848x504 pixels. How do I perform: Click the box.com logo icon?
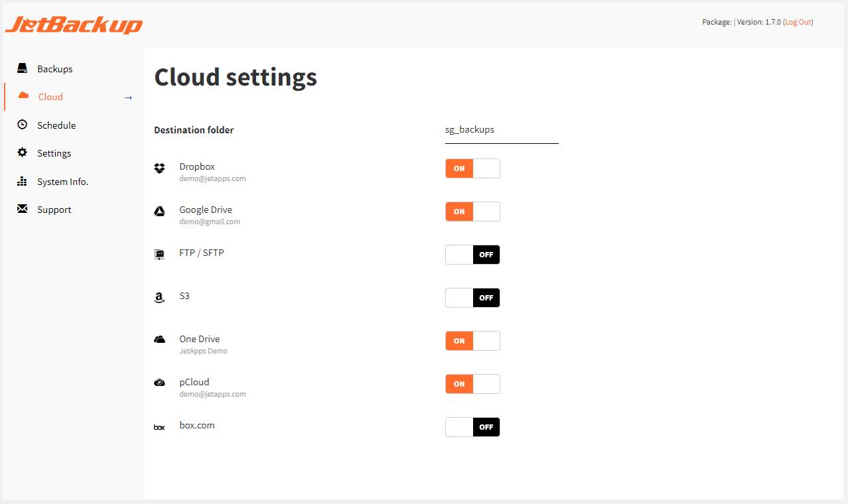coord(159,428)
